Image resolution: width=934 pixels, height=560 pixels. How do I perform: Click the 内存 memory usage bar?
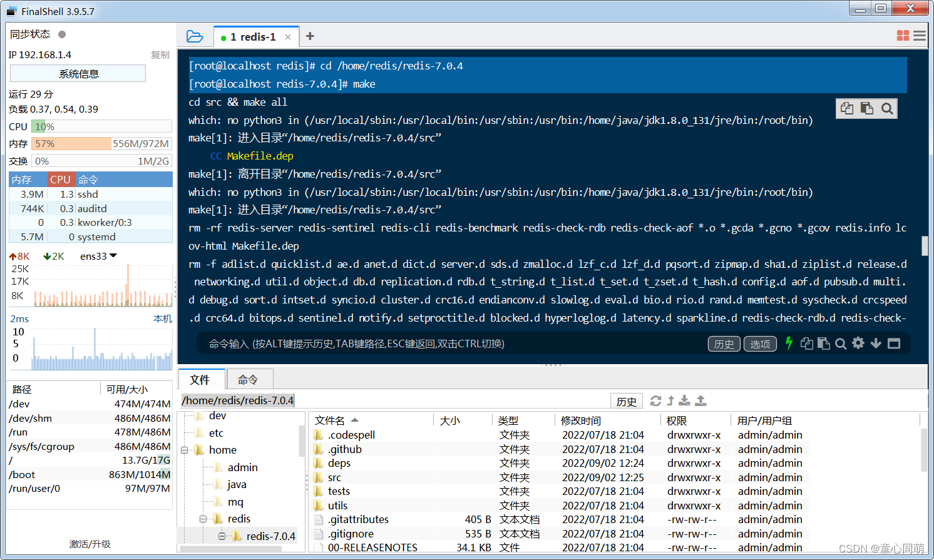(x=101, y=143)
